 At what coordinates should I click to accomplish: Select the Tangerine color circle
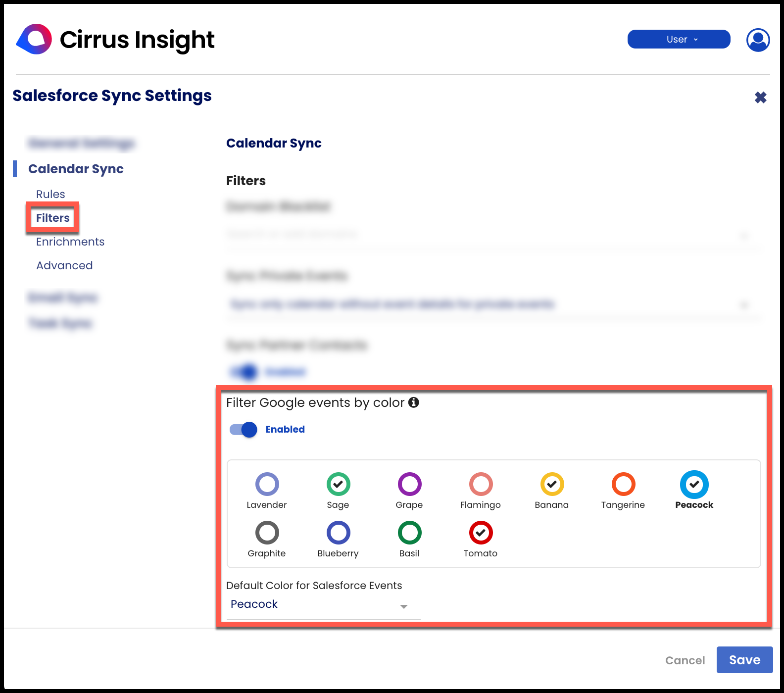624,484
